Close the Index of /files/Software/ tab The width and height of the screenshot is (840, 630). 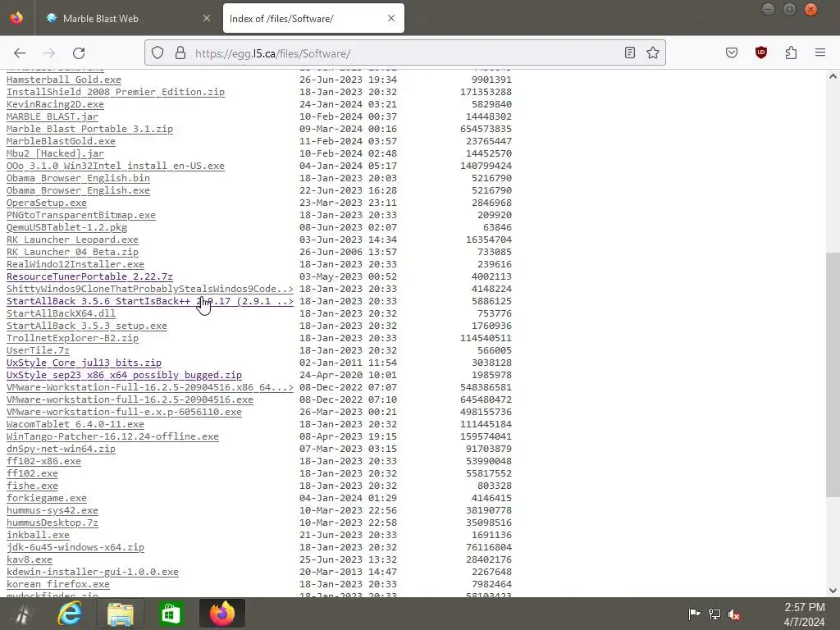(391, 18)
